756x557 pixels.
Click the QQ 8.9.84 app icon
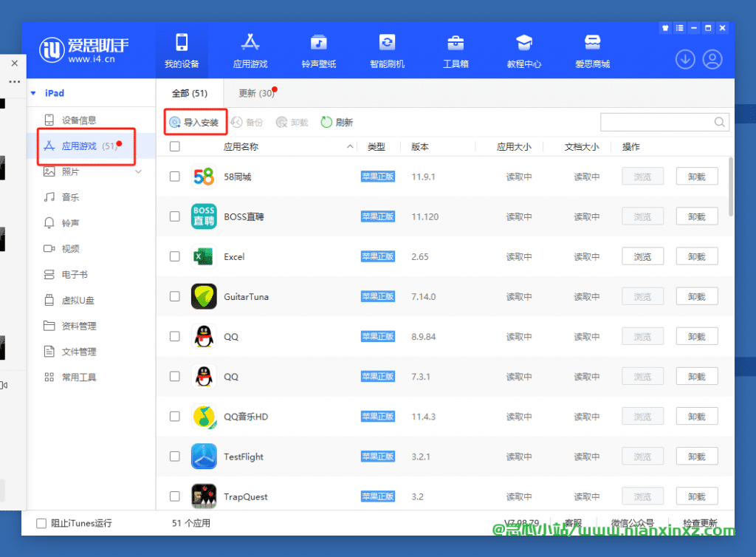pyautogui.click(x=204, y=337)
